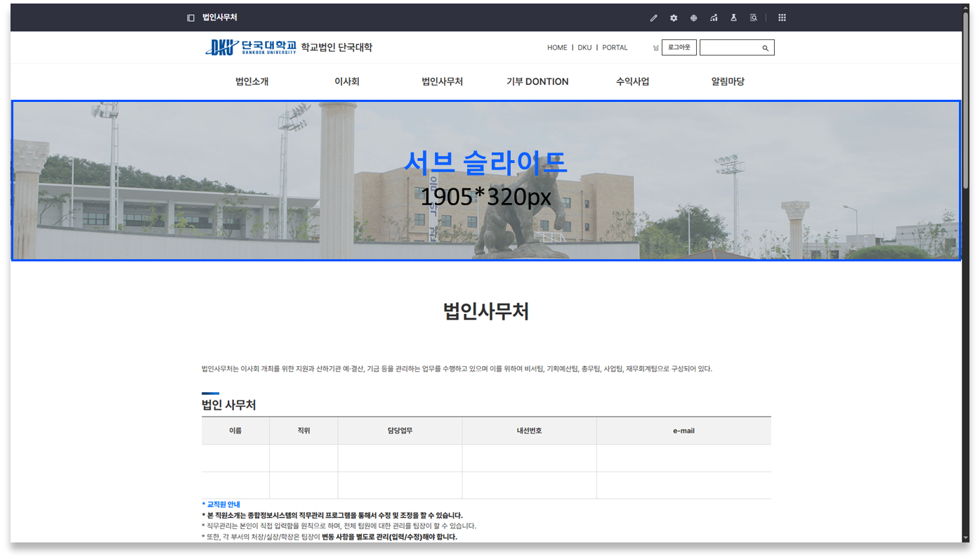
Task: Follow the PORTAL link in header
Action: pyautogui.click(x=615, y=48)
